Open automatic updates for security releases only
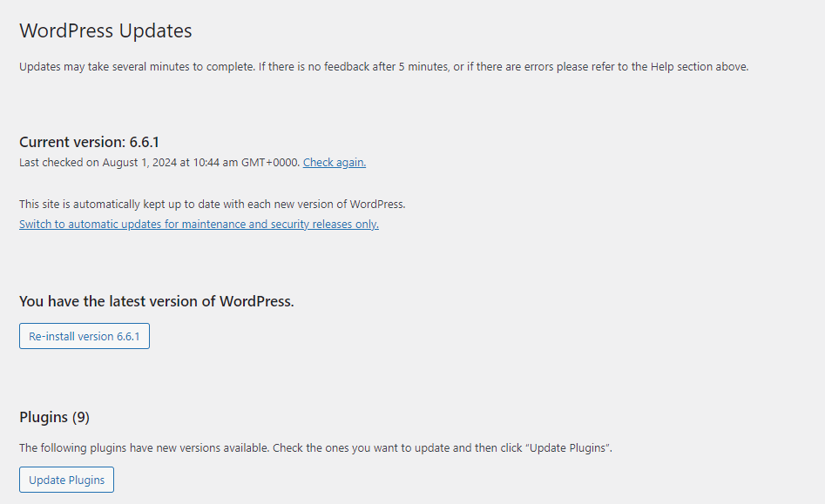825x504 pixels. (199, 224)
